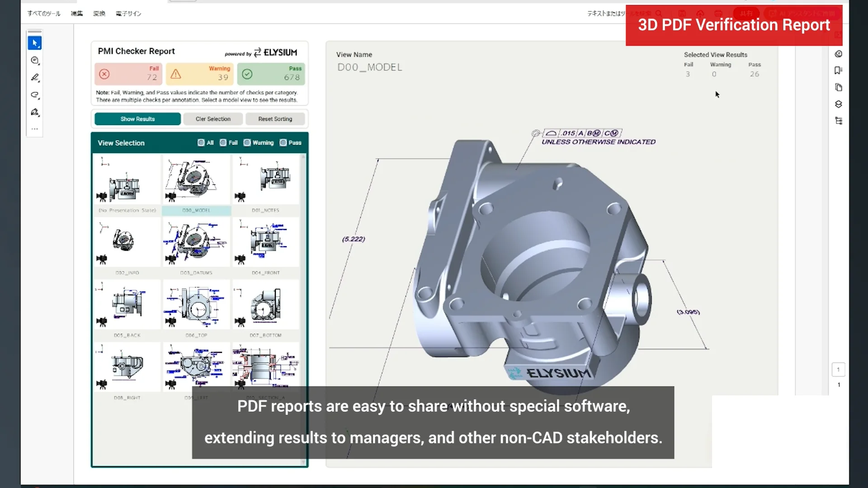Image resolution: width=868 pixels, height=488 pixels.
Task: Select the No Presentation State thumbnail
Action: pos(127,180)
